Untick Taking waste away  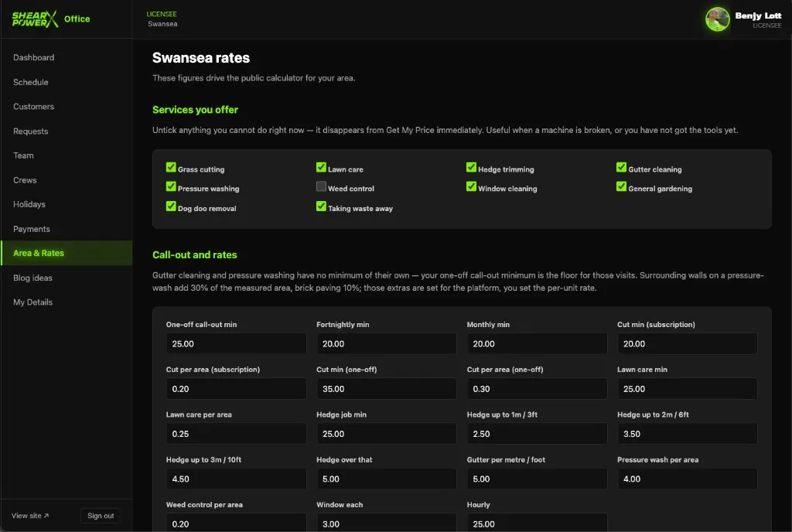pos(321,206)
